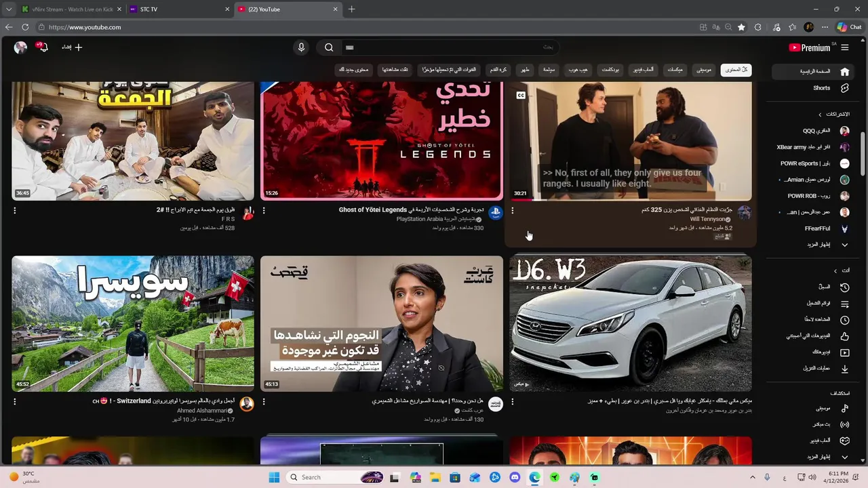Open options for the Arabcast rocket engineering video
The height and width of the screenshot is (488, 868).
pos(264,401)
